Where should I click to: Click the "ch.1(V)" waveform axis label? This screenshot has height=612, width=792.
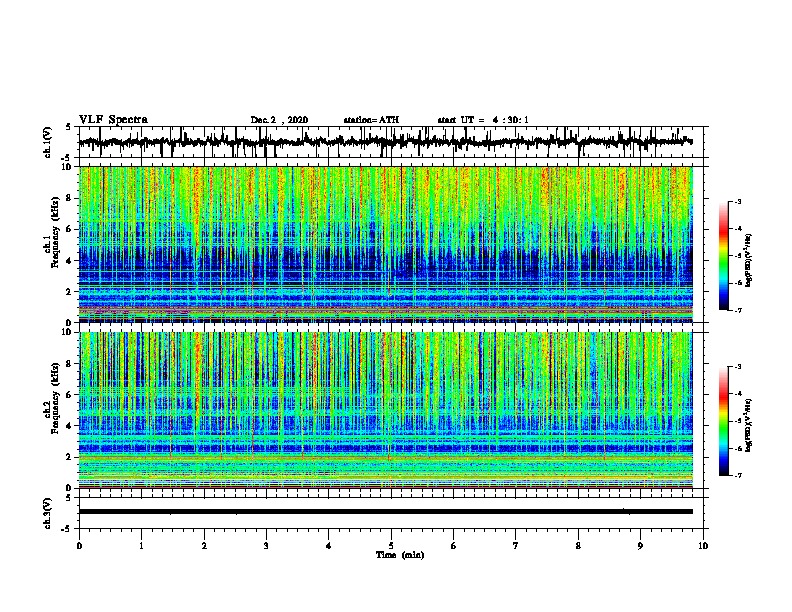pos(48,142)
